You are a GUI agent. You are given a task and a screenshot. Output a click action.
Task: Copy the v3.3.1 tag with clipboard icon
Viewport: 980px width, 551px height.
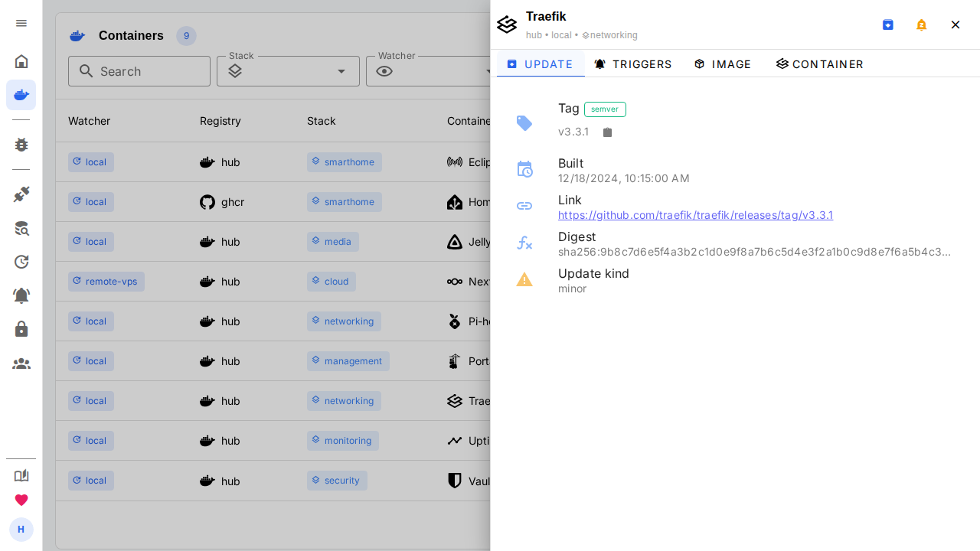608,132
